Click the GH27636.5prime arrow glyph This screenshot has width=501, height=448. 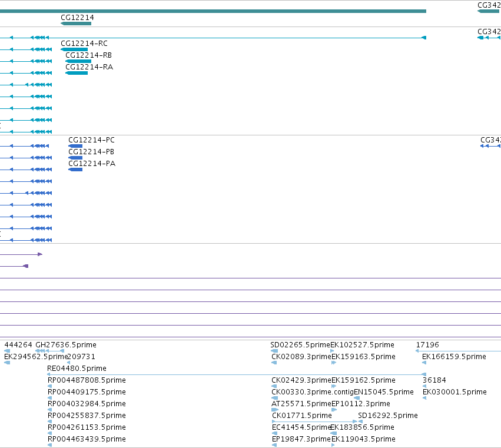pyautogui.click(x=50, y=351)
